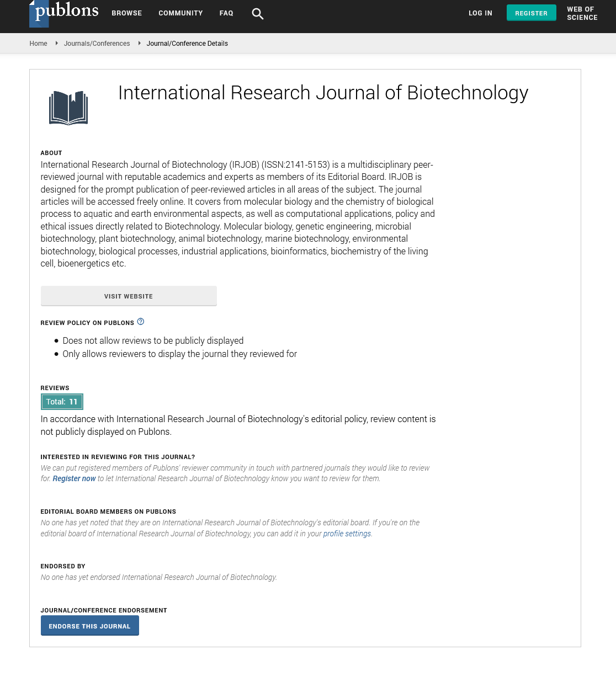616x682 pixels.
Task: Click the journal title heading
Action: (323, 93)
